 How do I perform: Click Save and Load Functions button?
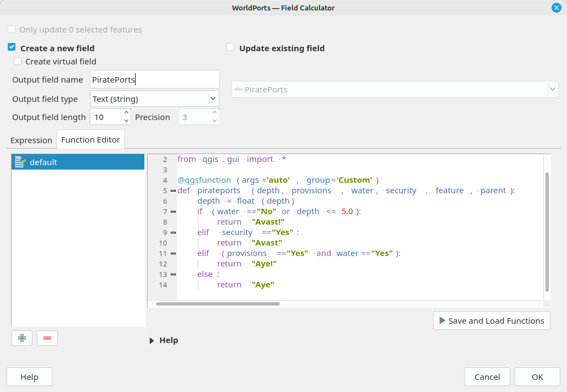click(x=492, y=320)
